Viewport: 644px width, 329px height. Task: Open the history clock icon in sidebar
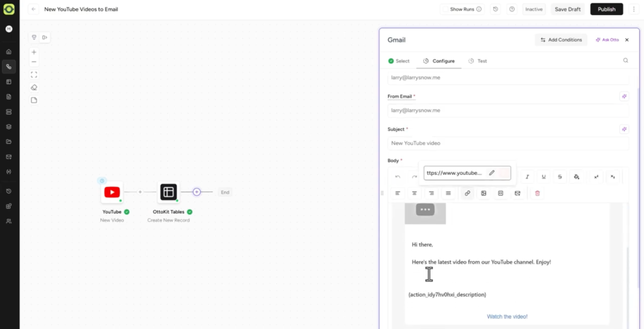point(9,191)
